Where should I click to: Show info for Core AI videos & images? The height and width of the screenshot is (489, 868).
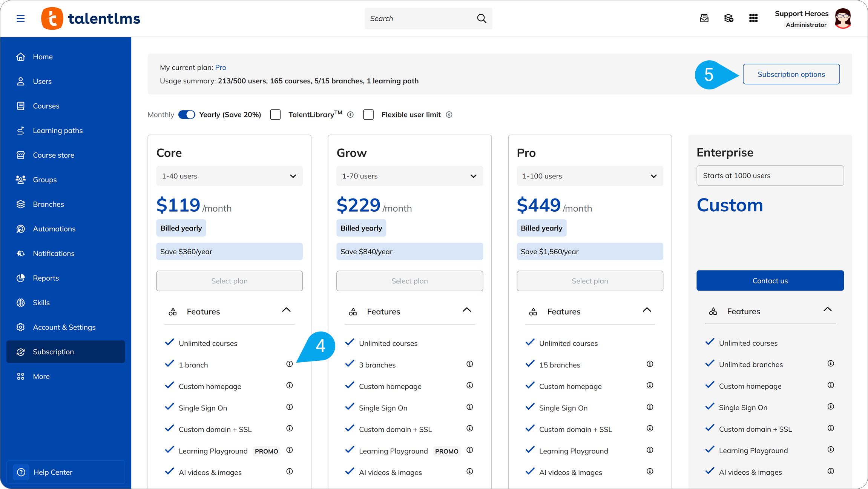click(290, 472)
